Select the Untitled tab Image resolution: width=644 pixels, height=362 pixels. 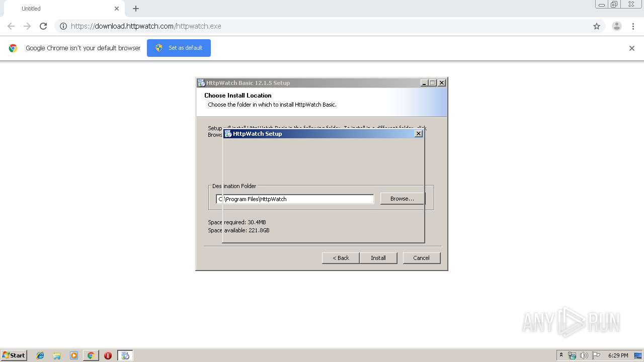[x=63, y=9]
